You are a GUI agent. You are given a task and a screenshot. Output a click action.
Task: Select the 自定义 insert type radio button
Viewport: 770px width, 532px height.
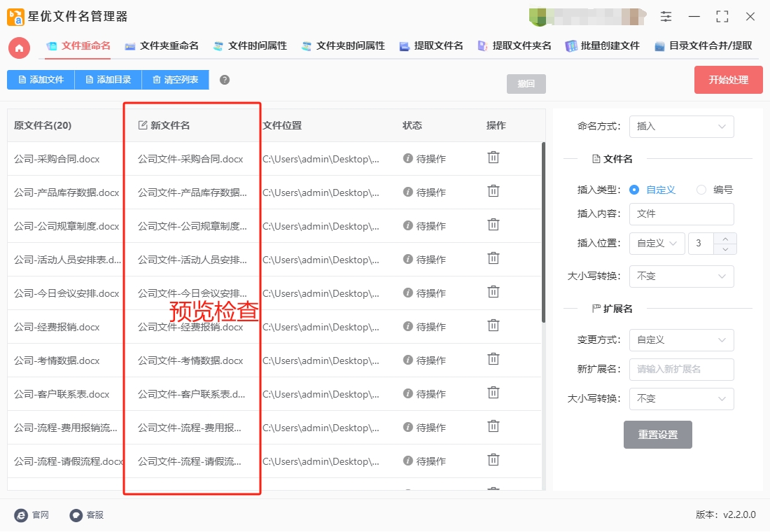point(634,190)
